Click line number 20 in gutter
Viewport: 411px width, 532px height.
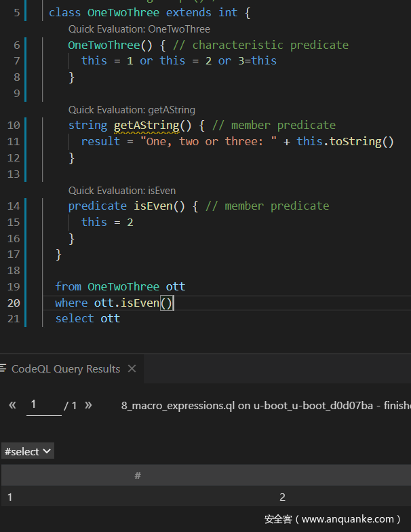tap(14, 303)
